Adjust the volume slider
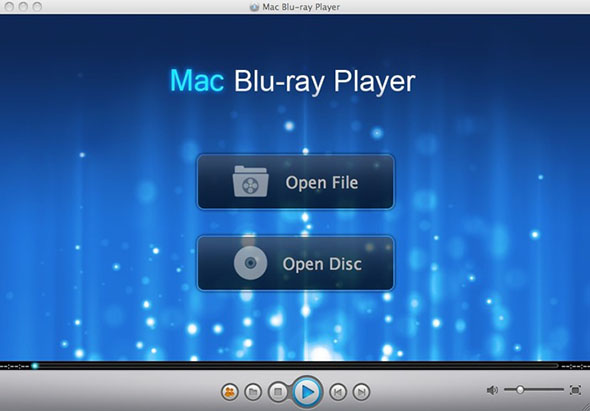 534,390
